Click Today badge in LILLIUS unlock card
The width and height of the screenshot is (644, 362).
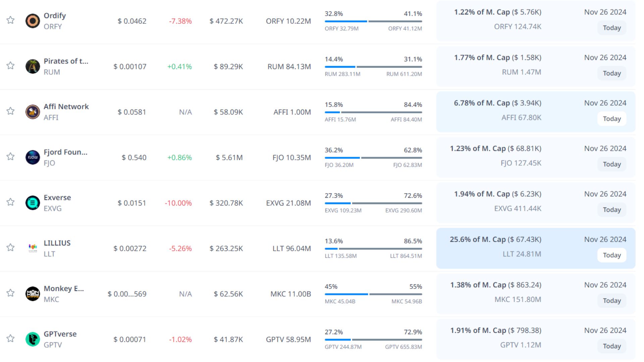click(611, 255)
